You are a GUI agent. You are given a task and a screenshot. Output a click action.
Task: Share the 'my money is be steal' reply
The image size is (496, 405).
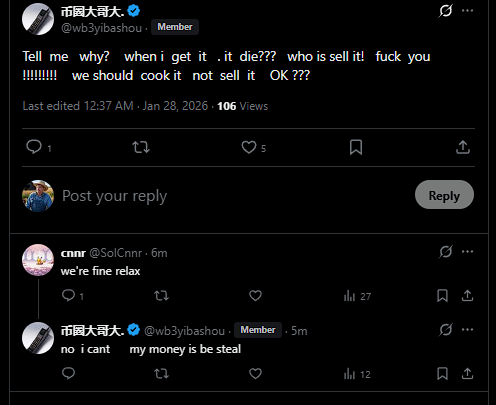(467, 374)
